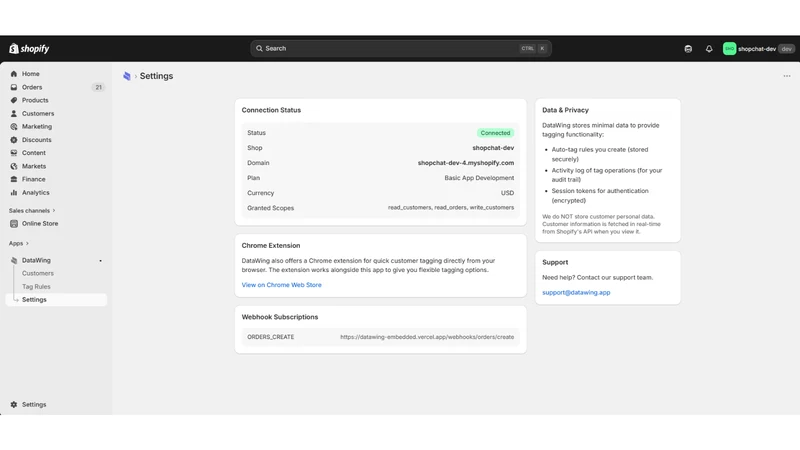Click the orders count badge 21

click(x=98, y=87)
